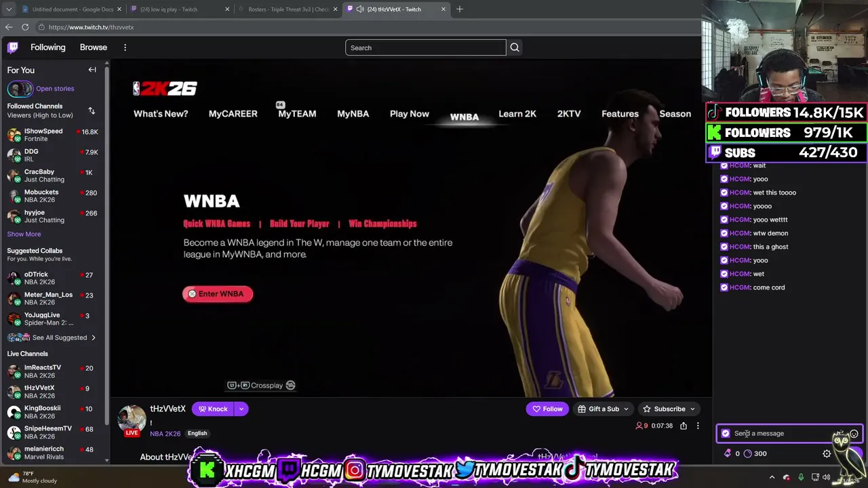This screenshot has height=488, width=868.
Task: Share the tHzVVetX stream
Action: (684, 426)
